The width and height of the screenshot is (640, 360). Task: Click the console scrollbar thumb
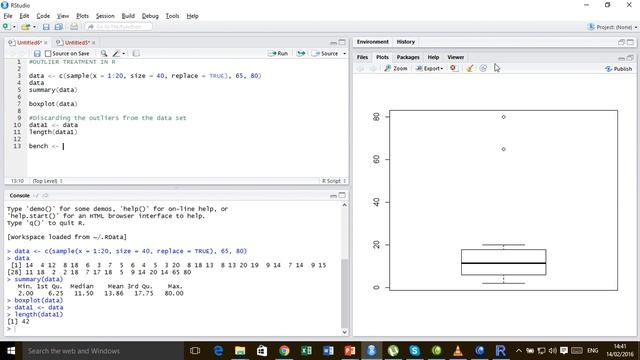click(x=344, y=292)
